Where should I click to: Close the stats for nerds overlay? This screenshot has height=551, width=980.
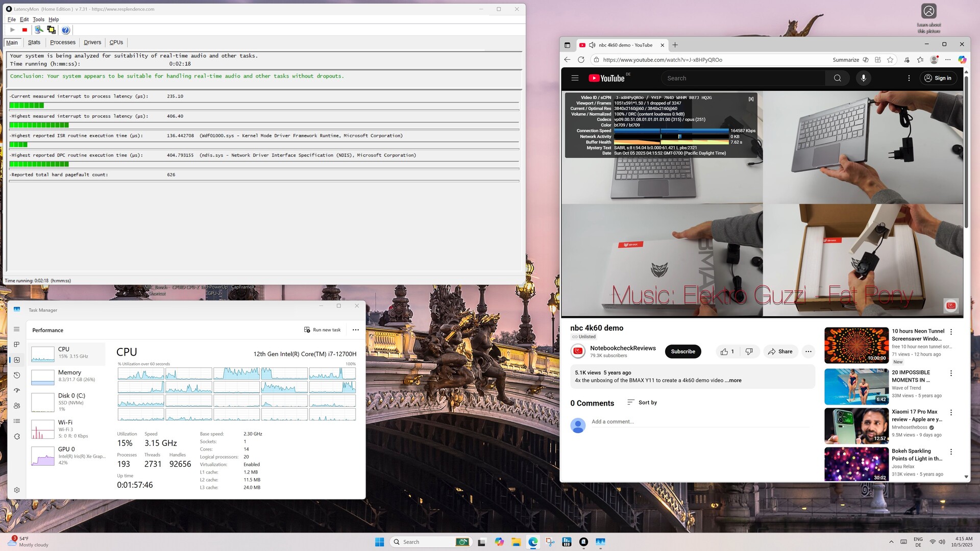(x=751, y=99)
